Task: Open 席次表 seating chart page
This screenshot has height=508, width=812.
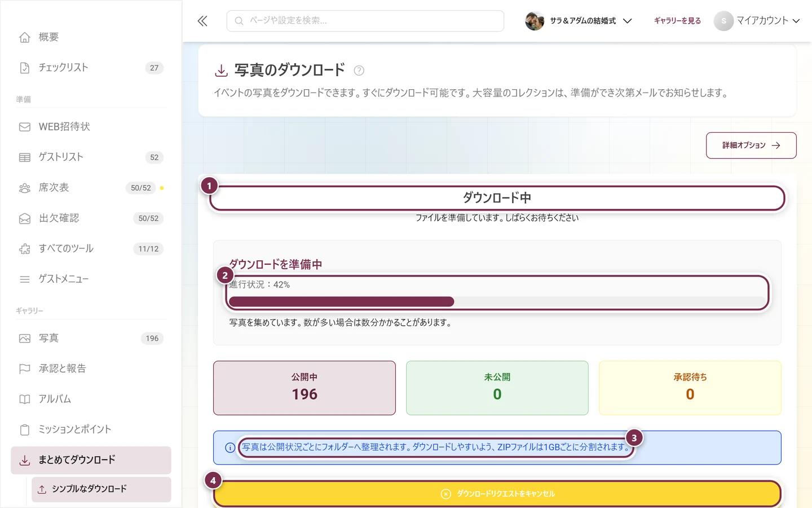Action: [x=91, y=188]
